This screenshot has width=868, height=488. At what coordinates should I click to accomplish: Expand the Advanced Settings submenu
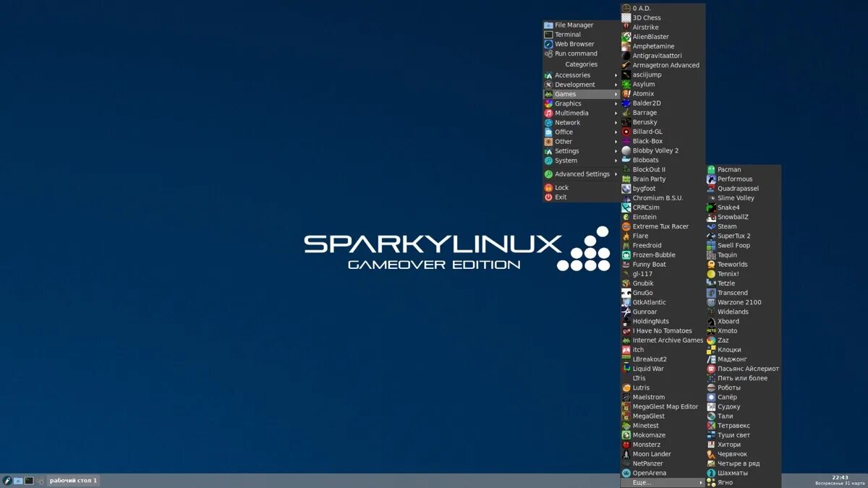point(582,174)
